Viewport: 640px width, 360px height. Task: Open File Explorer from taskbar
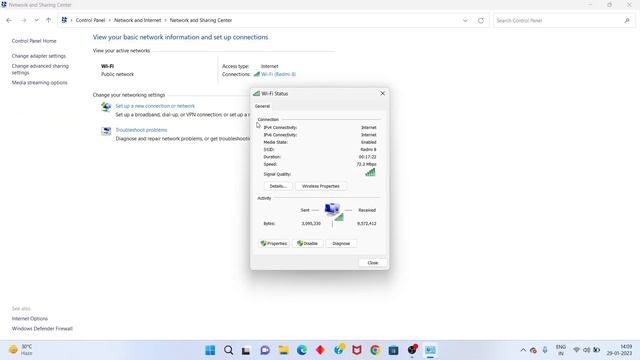tap(283, 350)
